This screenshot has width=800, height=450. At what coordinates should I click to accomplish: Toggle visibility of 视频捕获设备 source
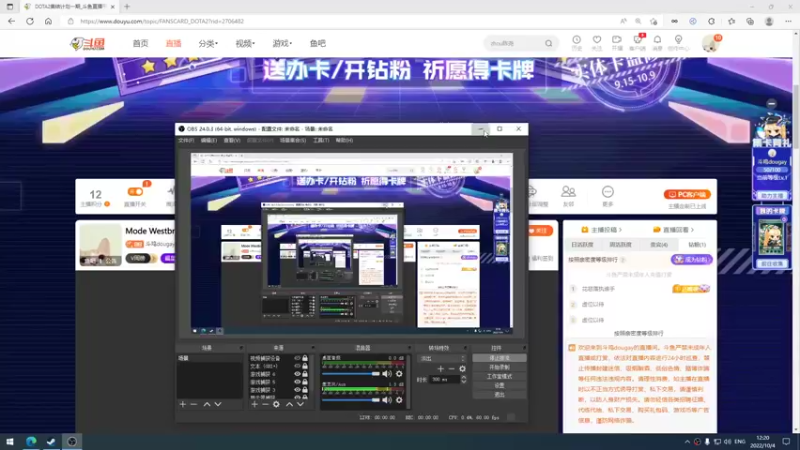[297, 358]
